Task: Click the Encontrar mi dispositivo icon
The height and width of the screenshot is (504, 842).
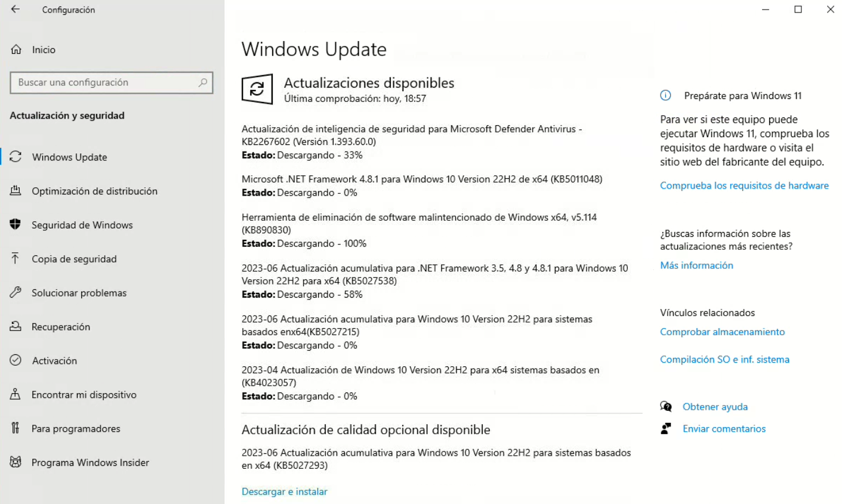Action: (x=16, y=394)
